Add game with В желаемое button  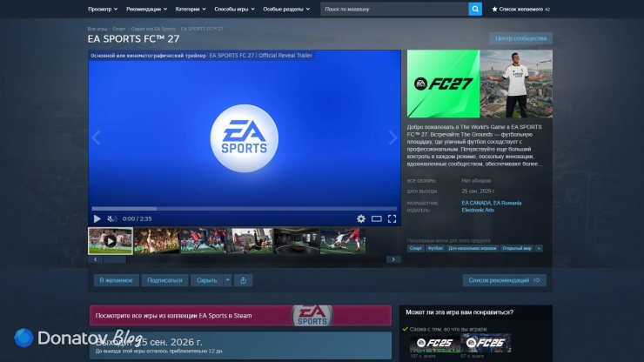pos(117,280)
